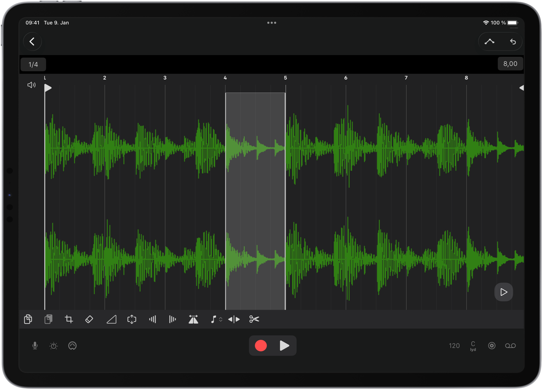Tap bar 3 on the ruler
Image resolution: width=543 pixels, height=392 pixels.
[165, 78]
